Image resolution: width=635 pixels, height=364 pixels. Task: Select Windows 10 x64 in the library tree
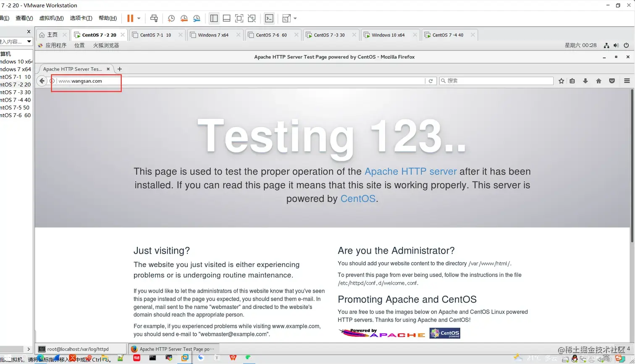point(16,62)
